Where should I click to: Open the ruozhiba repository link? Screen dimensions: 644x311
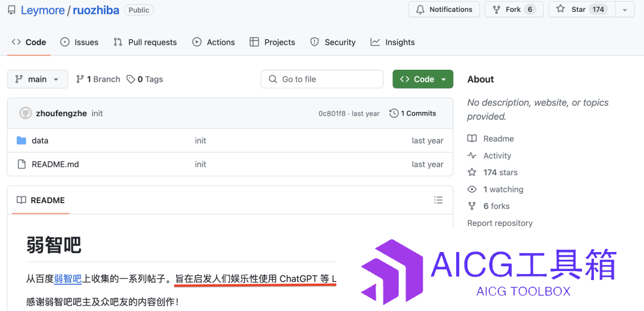[x=95, y=10]
